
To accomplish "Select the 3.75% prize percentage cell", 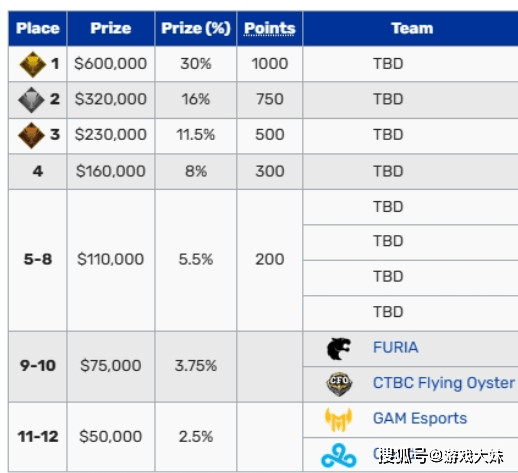I will coord(196,366).
